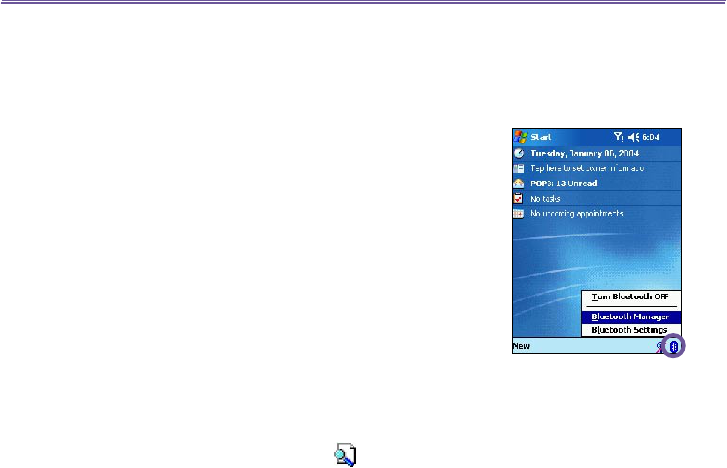
Task: Tap the 6:04 clock display
Action: click(651, 137)
